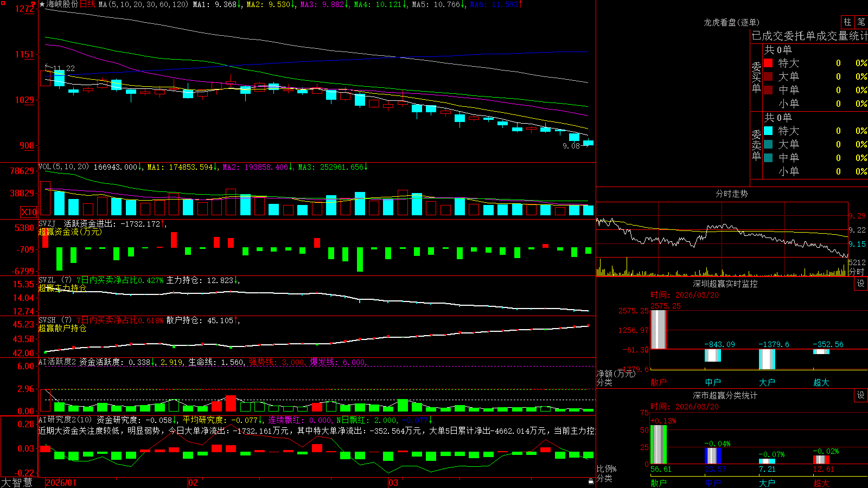Click the teal 大单 swatch under 委卖单
Screen dimensions: 868x488
tap(768, 144)
